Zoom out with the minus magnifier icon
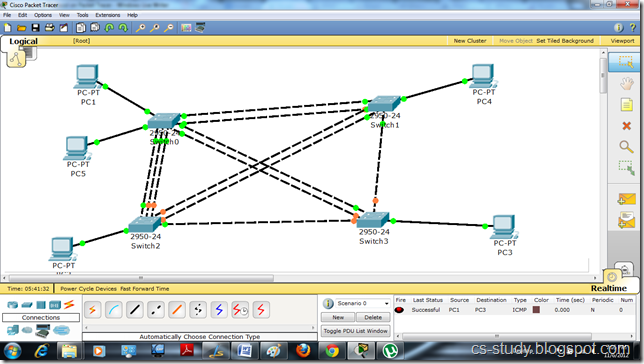Viewport: 644px width, 364px height. [168, 28]
